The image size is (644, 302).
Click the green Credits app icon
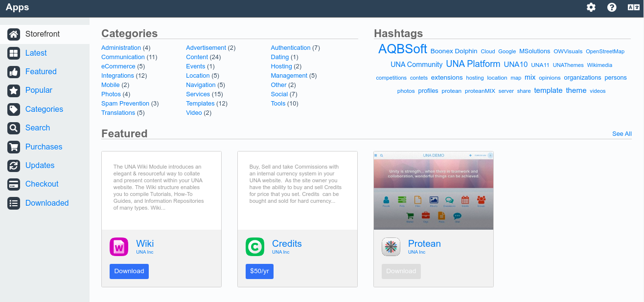pyautogui.click(x=255, y=247)
